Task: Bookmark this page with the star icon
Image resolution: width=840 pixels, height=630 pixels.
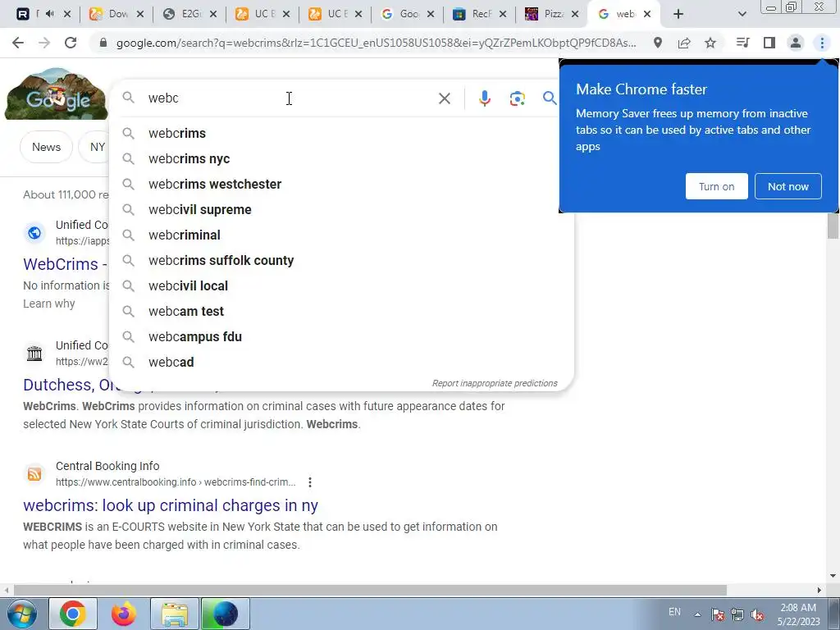Action: click(710, 43)
